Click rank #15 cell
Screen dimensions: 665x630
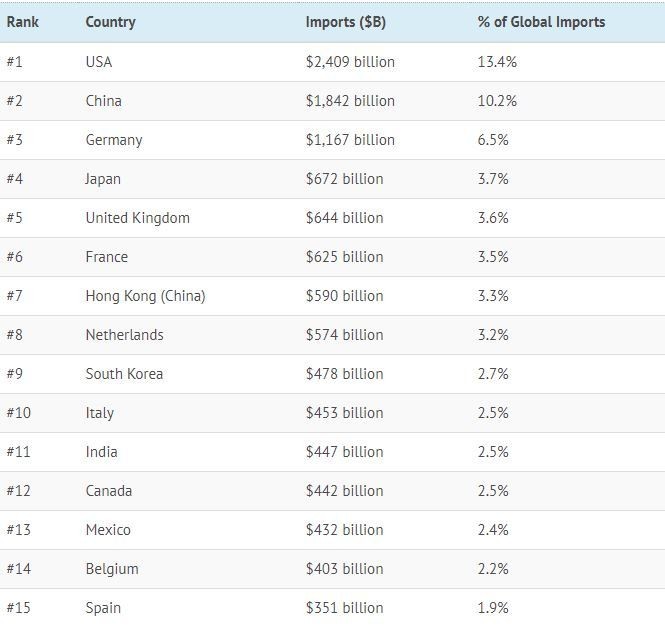[x=19, y=608]
